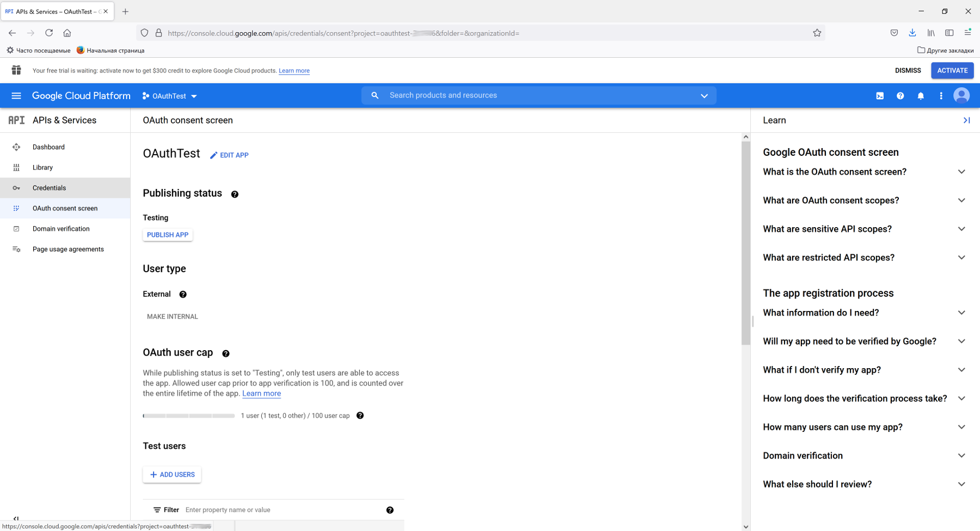Click the Publishing status help icon
980x531 pixels.
(x=235, y=194)
